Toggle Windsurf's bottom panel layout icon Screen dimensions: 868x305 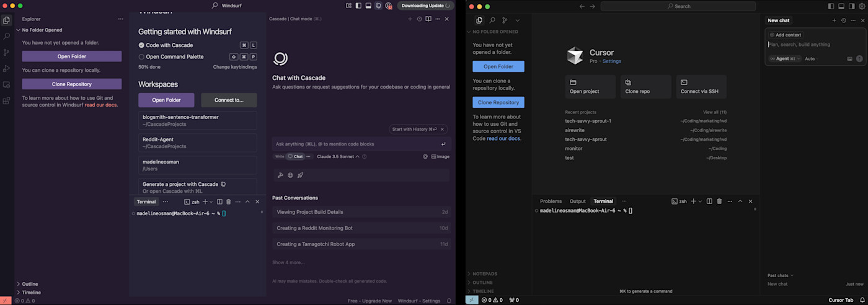368,6
